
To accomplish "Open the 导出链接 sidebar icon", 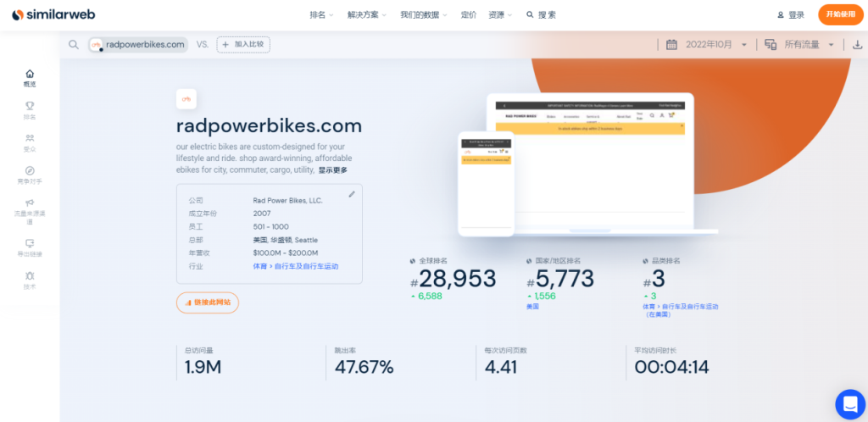I will [30, 243].
